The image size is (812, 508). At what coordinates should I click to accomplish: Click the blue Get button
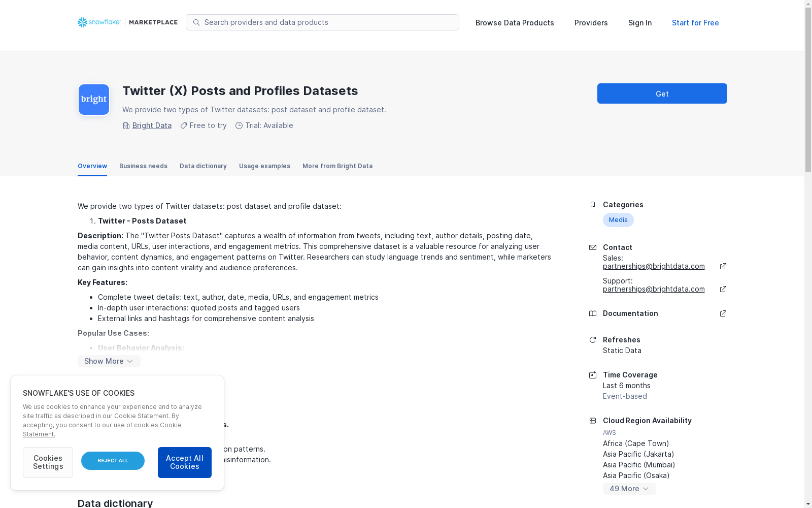[662, 93]
